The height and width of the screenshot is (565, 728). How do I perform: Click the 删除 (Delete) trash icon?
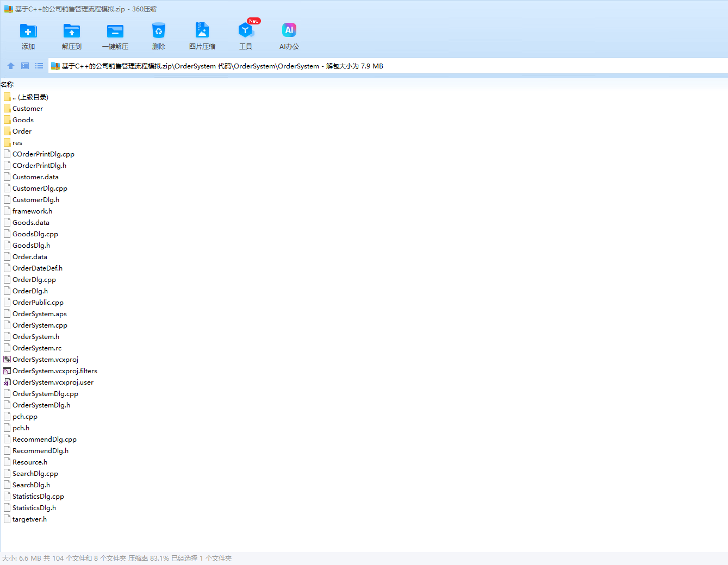tap(159, 31)
